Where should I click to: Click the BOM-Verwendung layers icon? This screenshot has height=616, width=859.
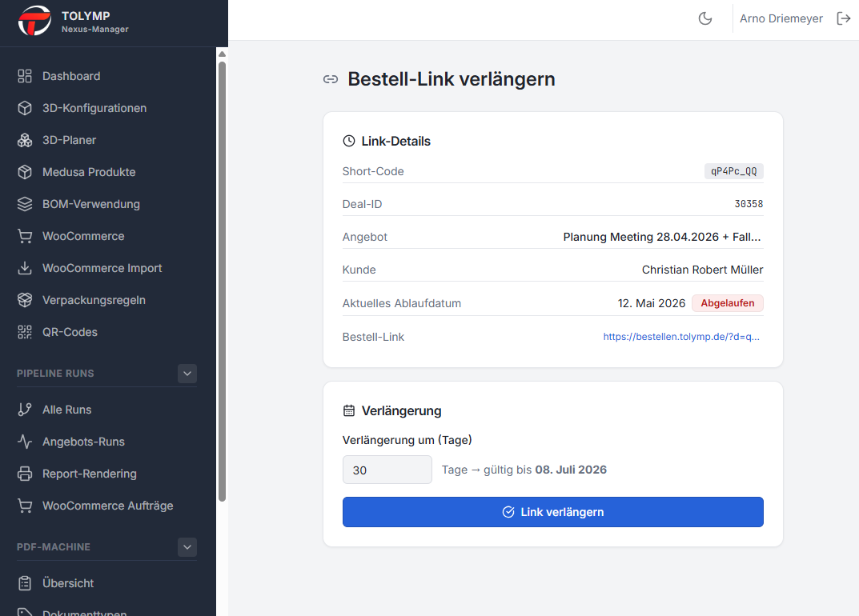click(x=25, y=204)
